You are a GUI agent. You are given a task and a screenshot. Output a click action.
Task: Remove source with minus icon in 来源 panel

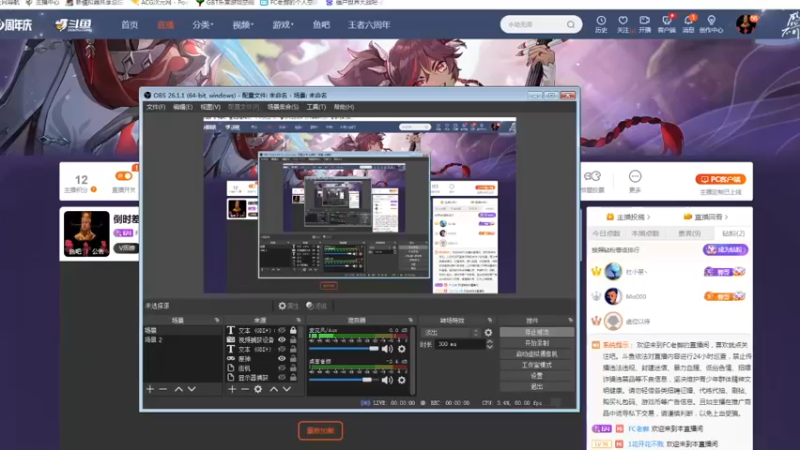[245, 389]
